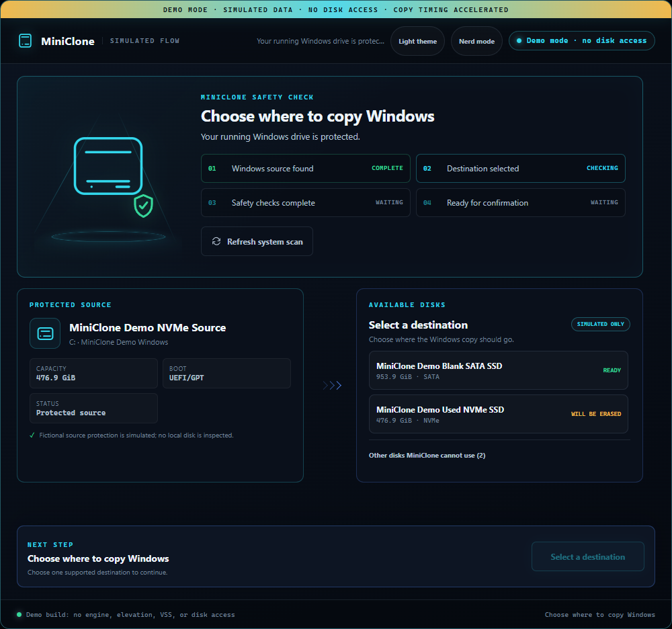Click the SIMULATED ONLY badge
Viewport: 672px width, 629px height.
pyautogui.click(x=600, y=325)
